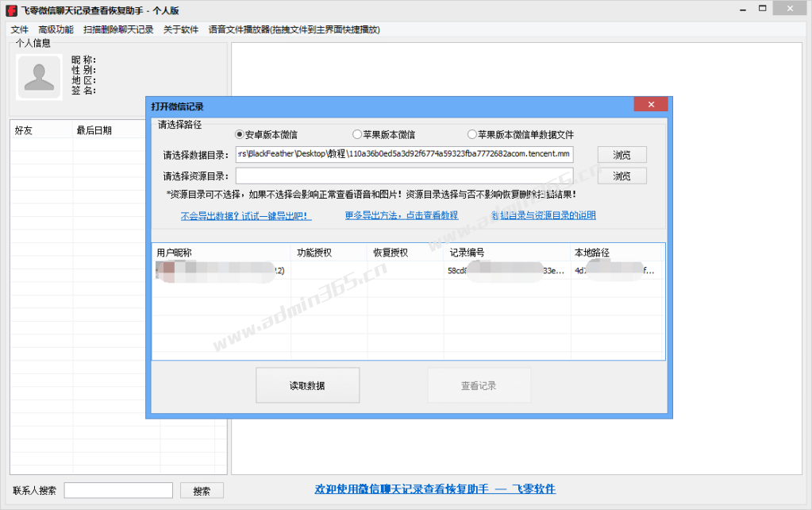Screen dimensions: 812x510
Task: Click the red app logo icon in title bar
Action: (11, 10)
